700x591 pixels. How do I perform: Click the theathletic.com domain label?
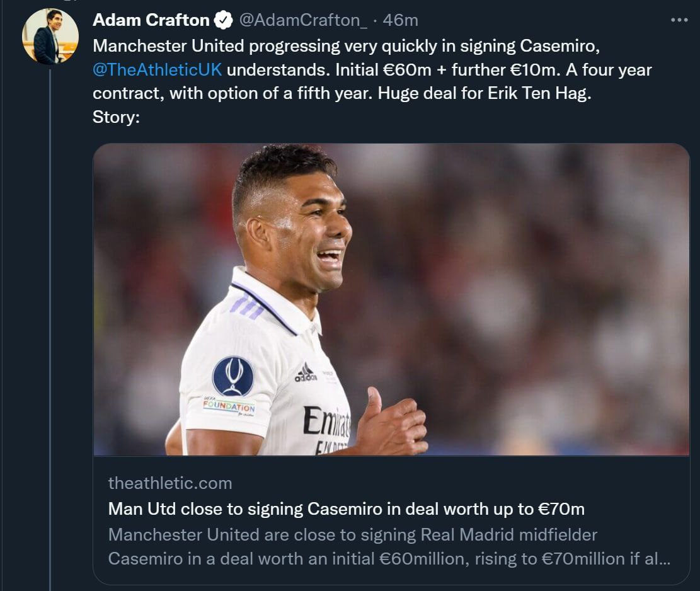pos(170,483)
